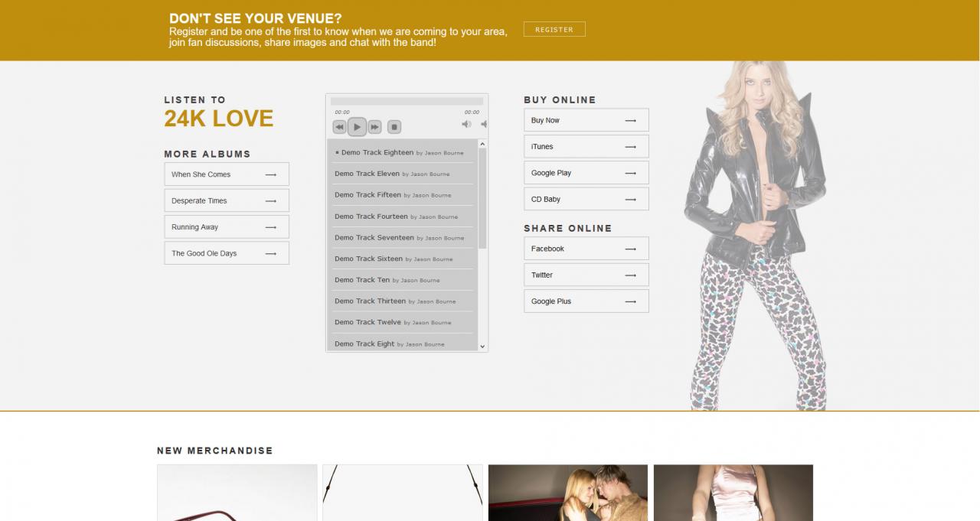Skip to previous track in the player
Image resolution: width=980 pixels, height=521 pixels.
point(339,127)
